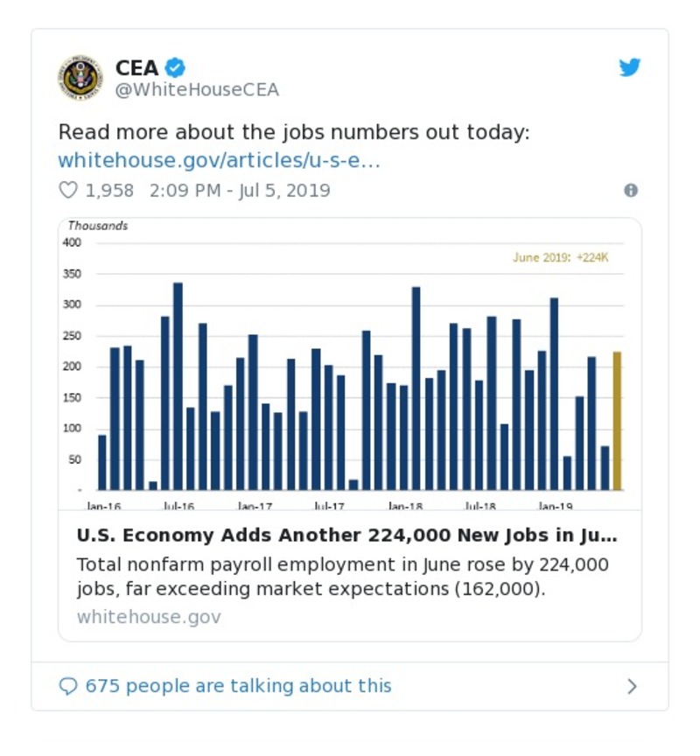Open the CEA display name

pyautogui.click(x=136, y=67)
